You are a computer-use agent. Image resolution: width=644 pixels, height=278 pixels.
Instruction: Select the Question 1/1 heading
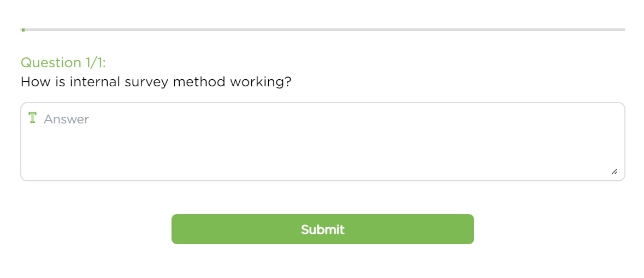tap(63, 63)
